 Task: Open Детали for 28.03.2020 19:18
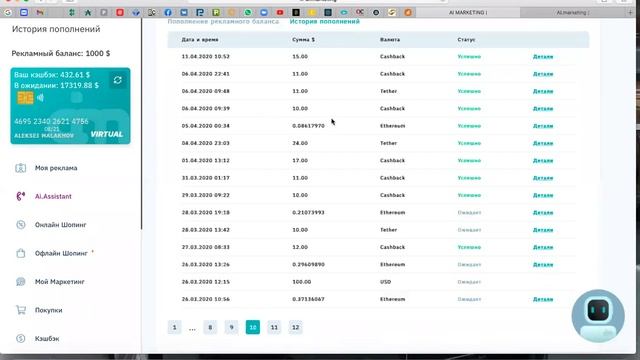pos(543,213)
